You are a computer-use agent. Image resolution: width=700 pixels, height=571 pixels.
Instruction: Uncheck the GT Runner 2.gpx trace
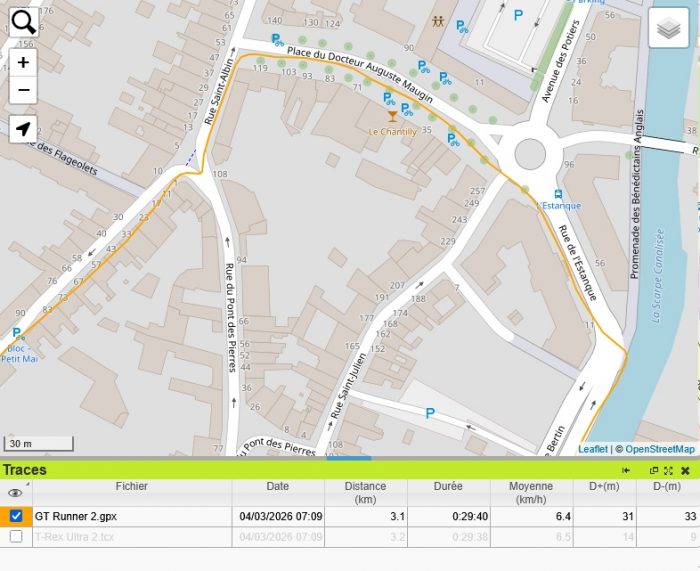[16, 516]
